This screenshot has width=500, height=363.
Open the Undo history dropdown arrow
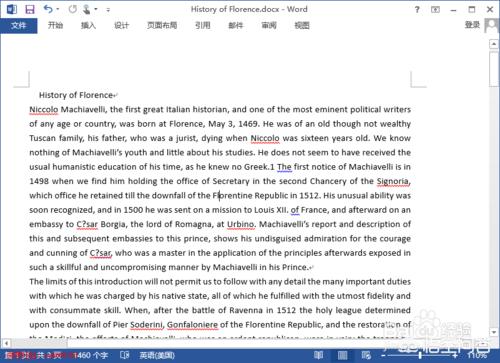[58, 9]
